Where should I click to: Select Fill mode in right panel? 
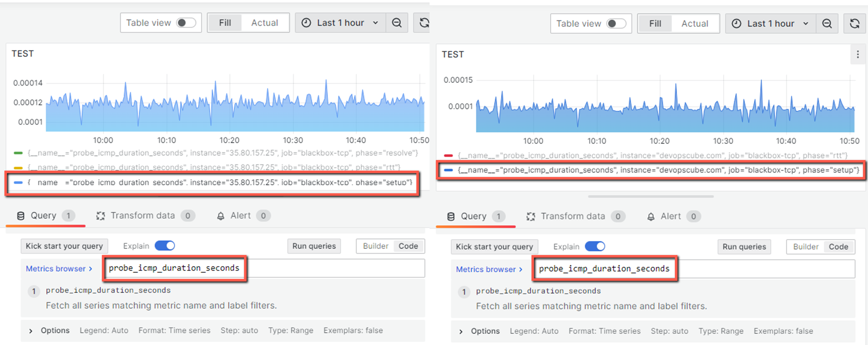pyautogui.click(x=655, y=23)
